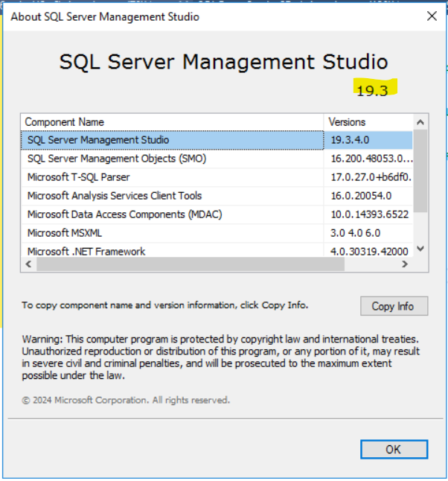Click the list's scroll up arrow
The width and height of the screenshot is (448, 481).
pyautogui.click(x=420, y=122)
